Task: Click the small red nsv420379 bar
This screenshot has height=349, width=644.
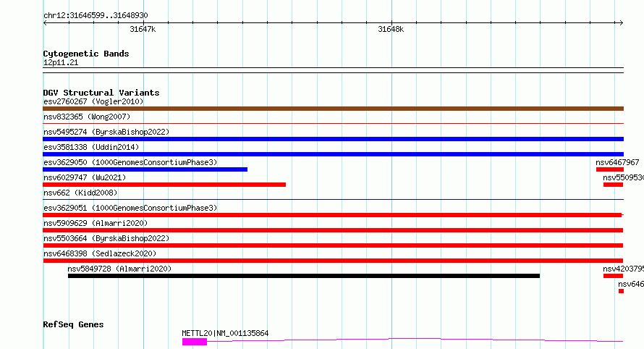Action: pyautogui.click(x=613, y=276)
